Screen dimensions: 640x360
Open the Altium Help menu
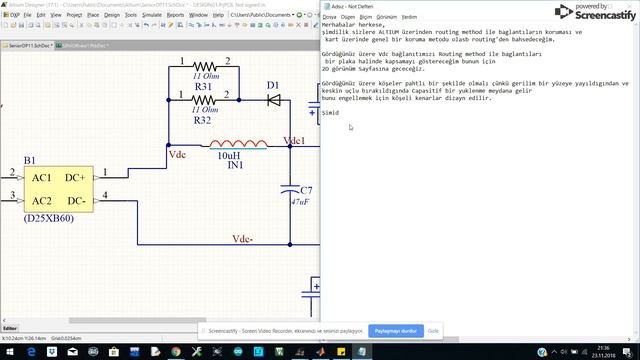pos(218,15)
